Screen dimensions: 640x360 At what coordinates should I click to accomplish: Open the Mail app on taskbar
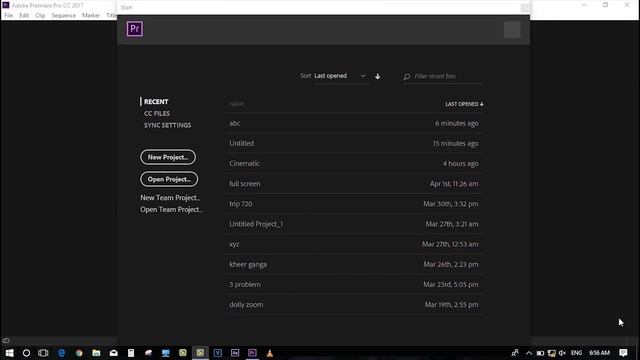(113, 353)
